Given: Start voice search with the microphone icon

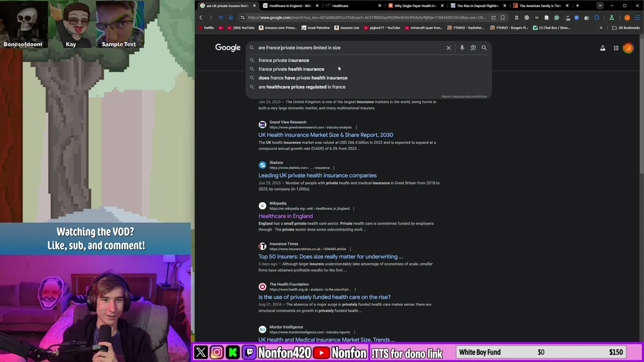Looking at the screenshot, I should point(462,48).
